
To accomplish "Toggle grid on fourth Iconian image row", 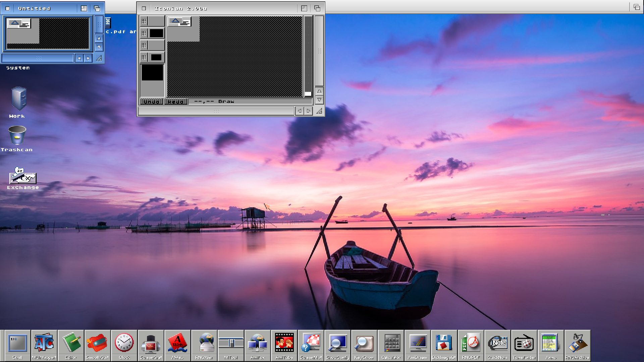I will point(144,57).
